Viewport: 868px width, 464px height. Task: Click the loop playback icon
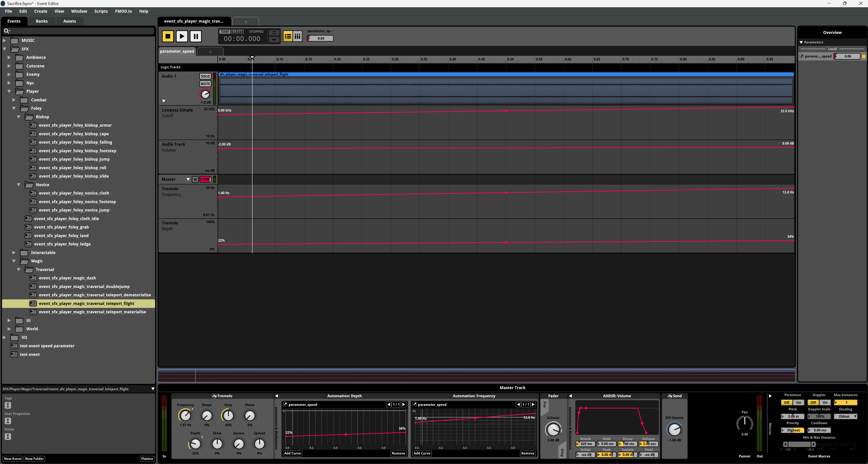click(274, 33)
